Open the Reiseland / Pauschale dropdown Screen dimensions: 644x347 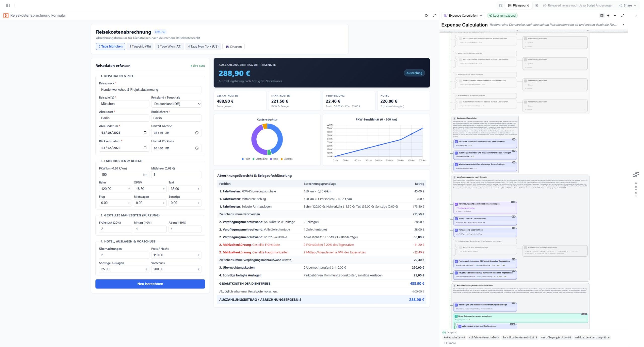(176, 104)
